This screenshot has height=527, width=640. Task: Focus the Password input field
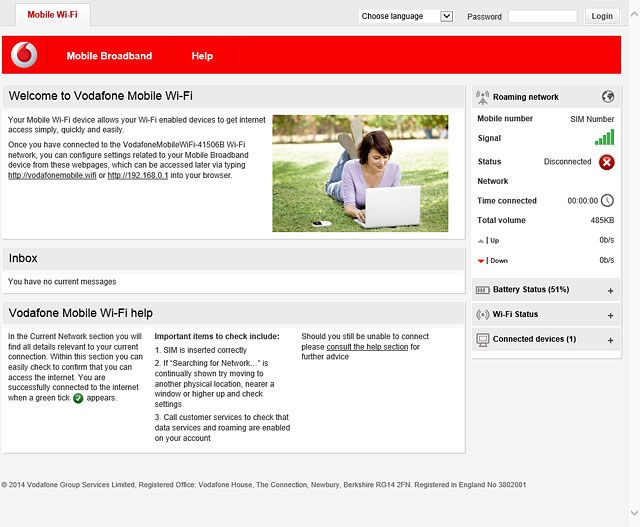[x=543, y=16]
